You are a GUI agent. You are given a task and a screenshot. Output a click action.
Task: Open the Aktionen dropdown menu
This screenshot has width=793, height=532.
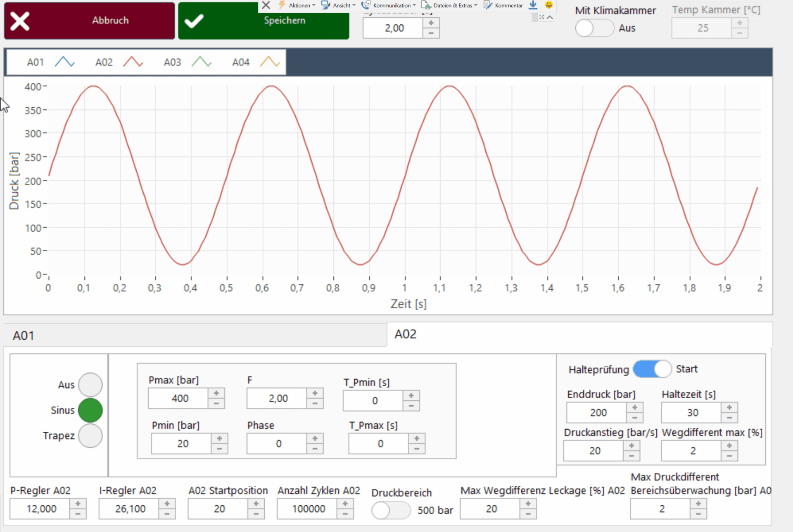point(299,5)
